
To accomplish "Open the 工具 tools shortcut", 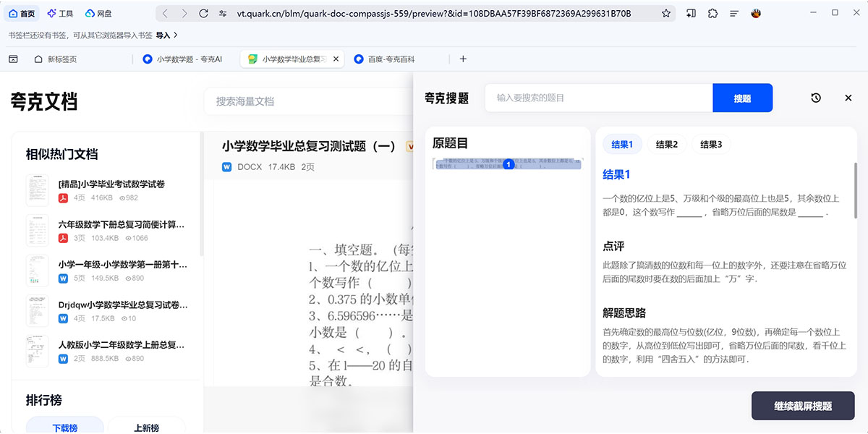I will pyautogui.click(x=60, y=13).
